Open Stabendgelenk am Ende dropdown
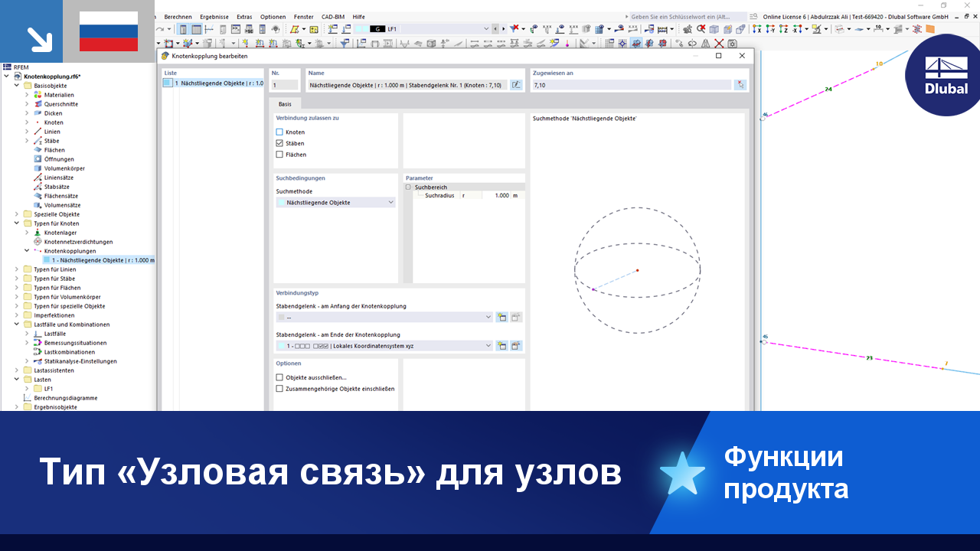Screen dimensions: 980x551 pos(488,346)
